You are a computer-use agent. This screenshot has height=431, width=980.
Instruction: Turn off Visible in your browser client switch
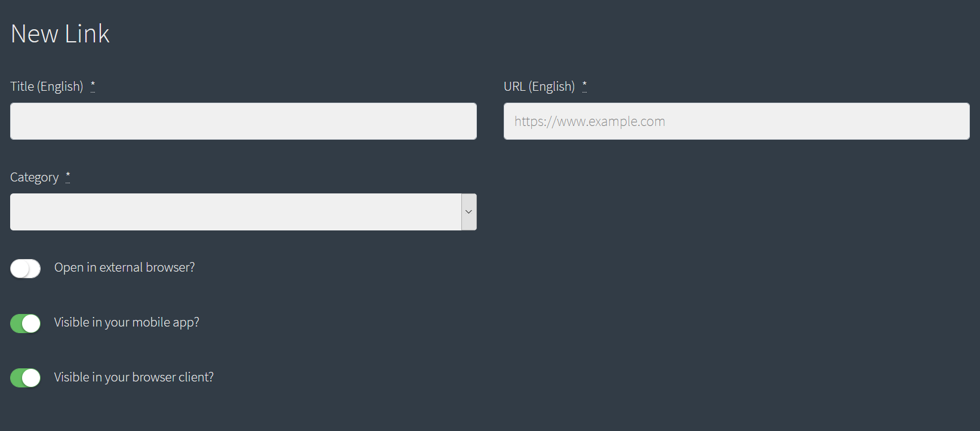tap(25, 378)
